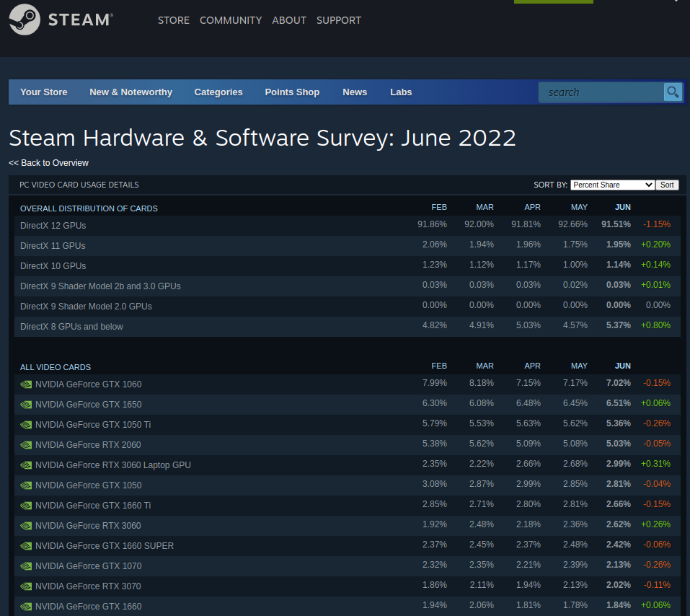Screen dimensions: 690x616
Task: Select the DirectX 10 GPUs row
Action: 348,266
